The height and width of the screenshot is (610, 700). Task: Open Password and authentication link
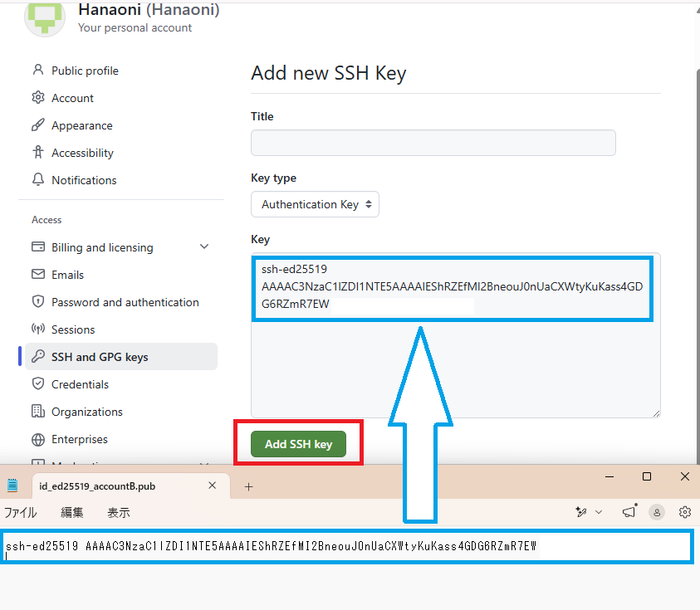click(x=125, y=303)
